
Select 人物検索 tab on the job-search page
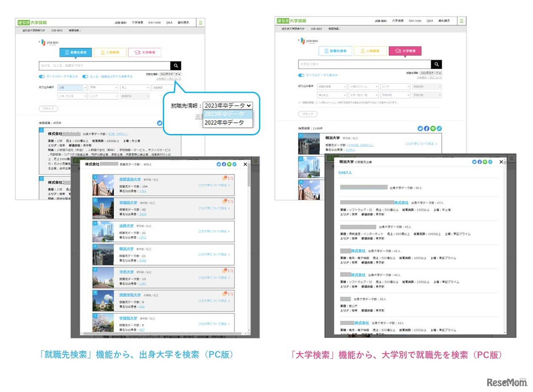pos(110,52)
